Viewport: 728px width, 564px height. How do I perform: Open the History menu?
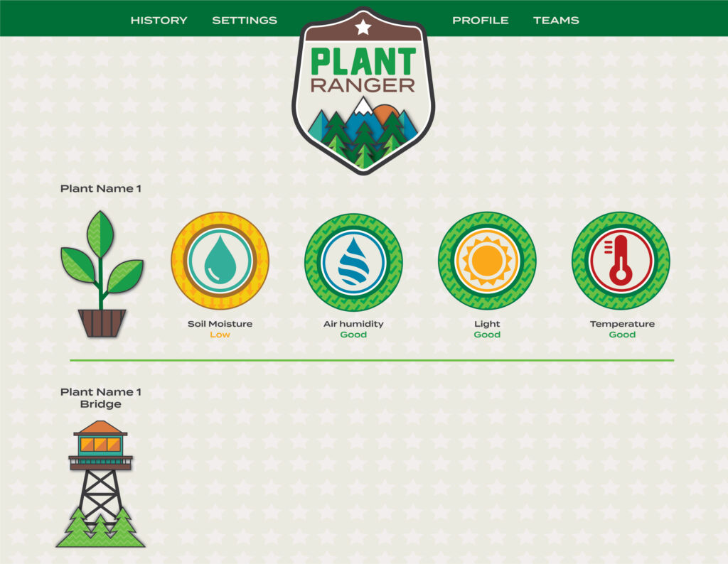pos(159,21)
